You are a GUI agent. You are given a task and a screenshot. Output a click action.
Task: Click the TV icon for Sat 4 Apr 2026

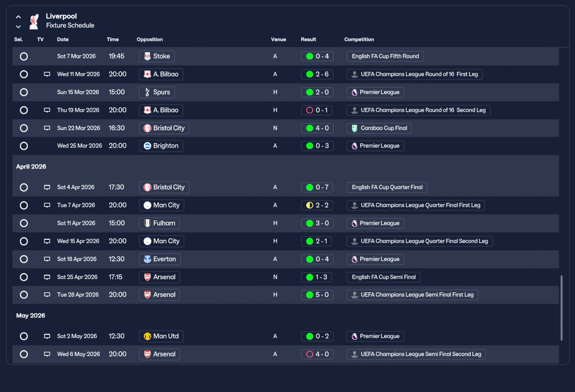[x=47, y=187]
